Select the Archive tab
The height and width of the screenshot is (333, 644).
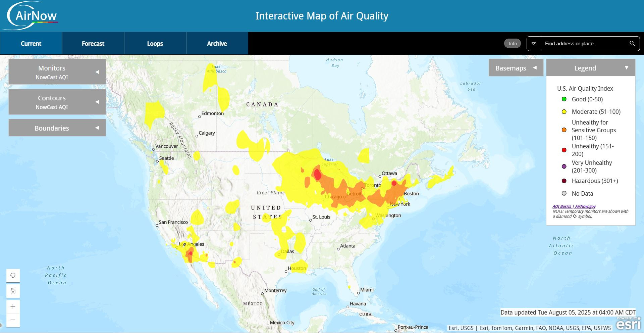coord(217,43)
